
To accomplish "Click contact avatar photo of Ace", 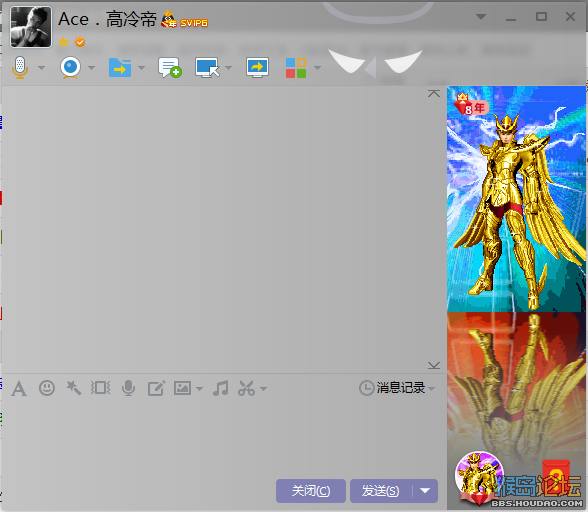I will (x=31, y=27).
